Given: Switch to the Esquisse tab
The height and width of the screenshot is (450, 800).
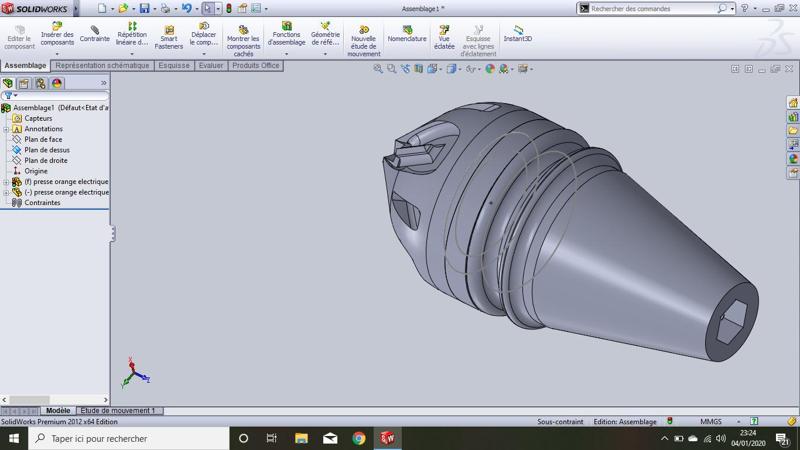Looking at the screenshot, I should click(x=174, y=66).
